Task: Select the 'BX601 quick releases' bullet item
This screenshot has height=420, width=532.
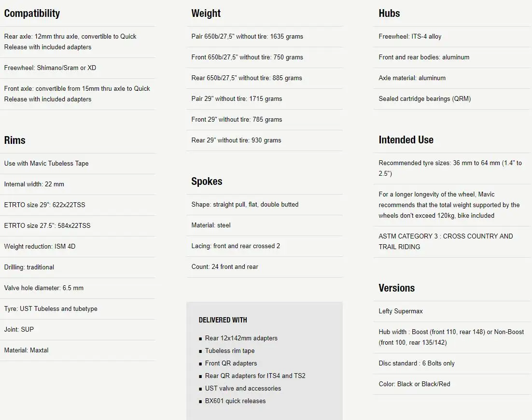Action: pos(235,401)
